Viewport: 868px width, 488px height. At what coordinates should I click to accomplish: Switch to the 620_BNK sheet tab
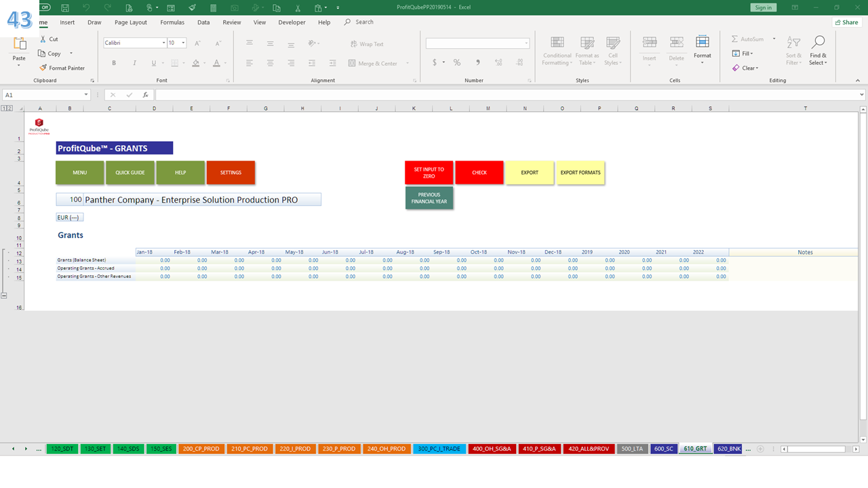[x=729, y=449]
